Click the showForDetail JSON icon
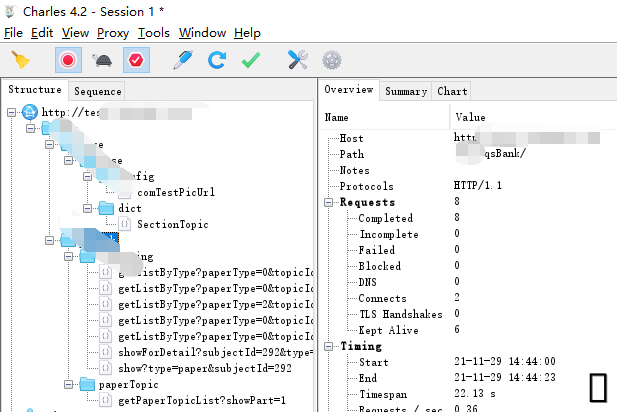Screen dimensions: 617x412 (105, 352)
